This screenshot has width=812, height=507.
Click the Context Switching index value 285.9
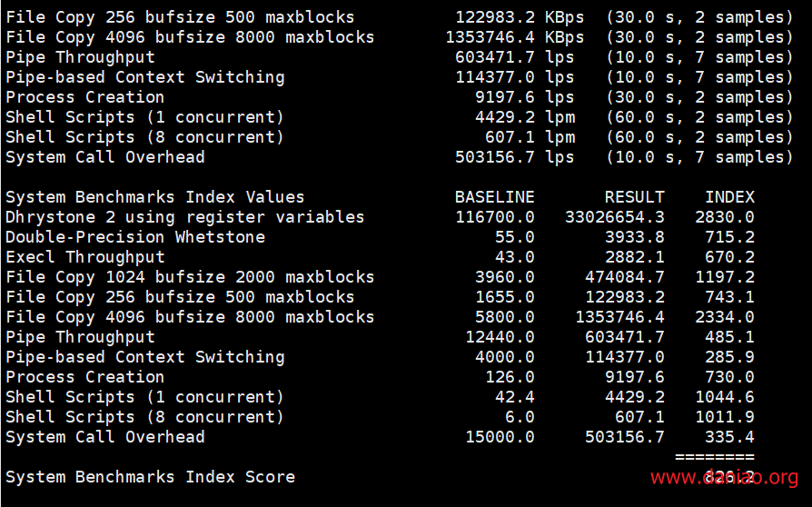(729, 357)
